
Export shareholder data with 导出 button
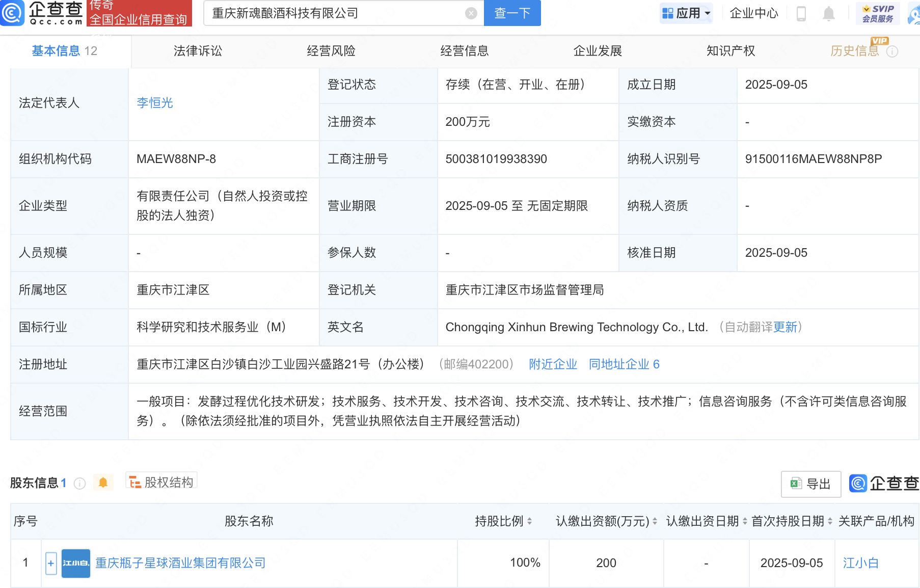point(810,484)
